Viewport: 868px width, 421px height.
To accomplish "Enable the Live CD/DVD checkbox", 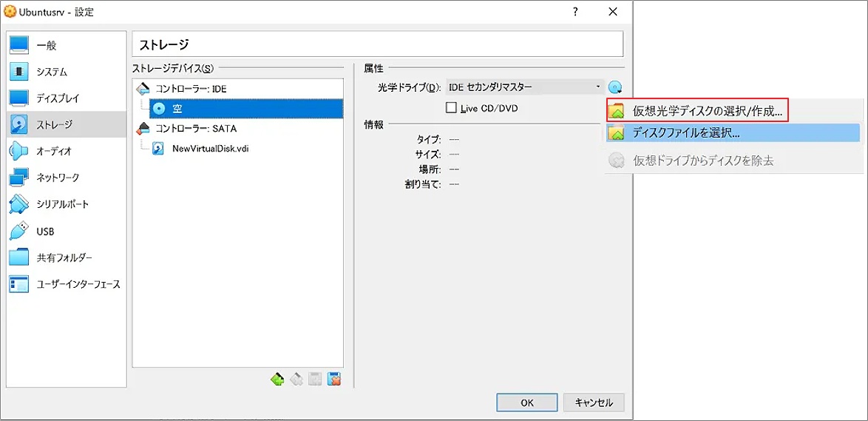I will point(450,108).
